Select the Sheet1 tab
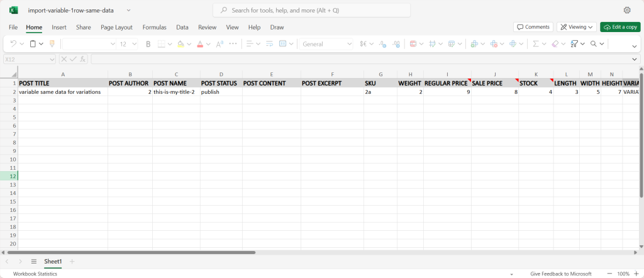 click(x=53, y=261)
